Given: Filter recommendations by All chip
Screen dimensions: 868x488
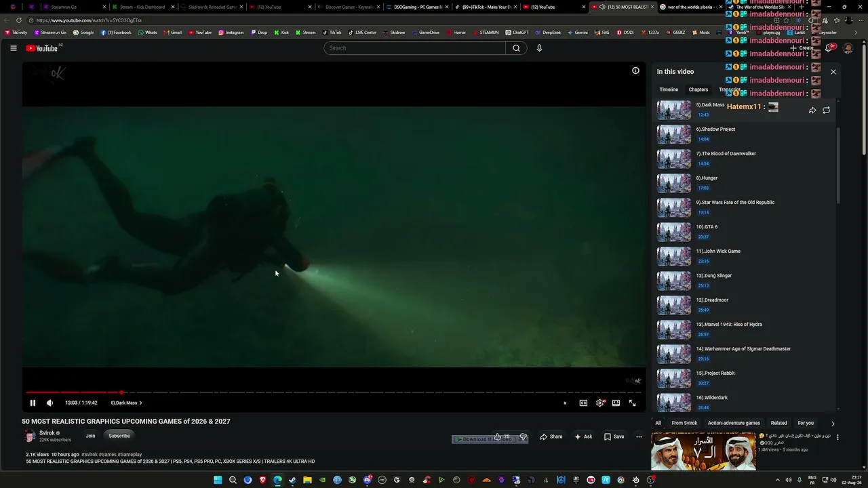Looking at the screenshot, I should point(658,423).
